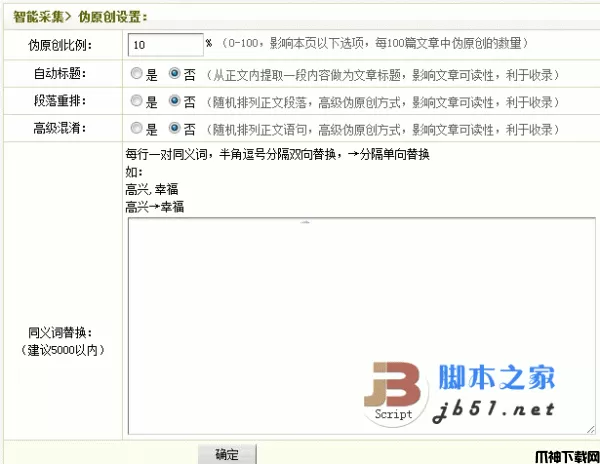This screenshot has height=464, width=600.
Task: Click the 伪原创比例 label
Action: tap(60, 45)
